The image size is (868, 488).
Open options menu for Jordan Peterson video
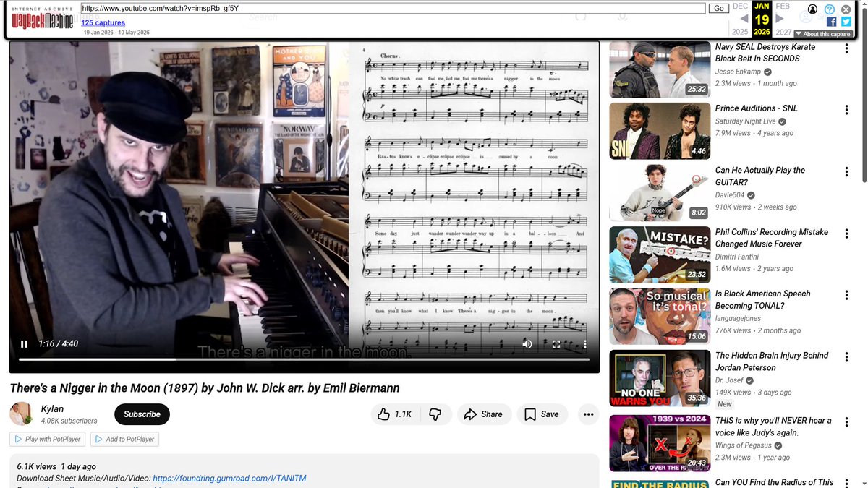coord(846,357)
